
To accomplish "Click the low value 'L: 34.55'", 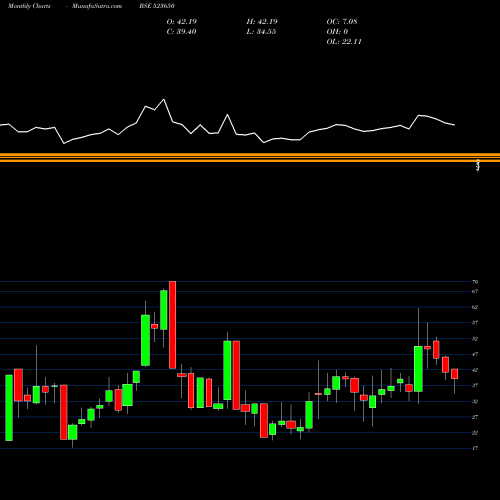I will click(x=261, y=32).
